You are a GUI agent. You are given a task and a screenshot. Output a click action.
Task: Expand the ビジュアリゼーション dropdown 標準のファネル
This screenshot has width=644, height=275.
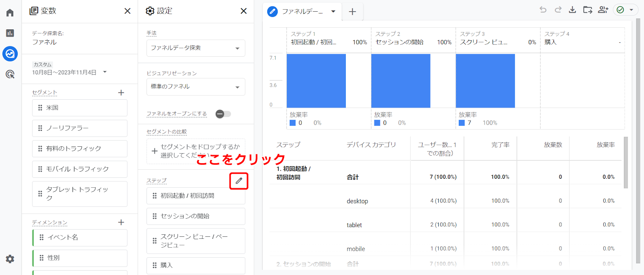coord(196,87)
